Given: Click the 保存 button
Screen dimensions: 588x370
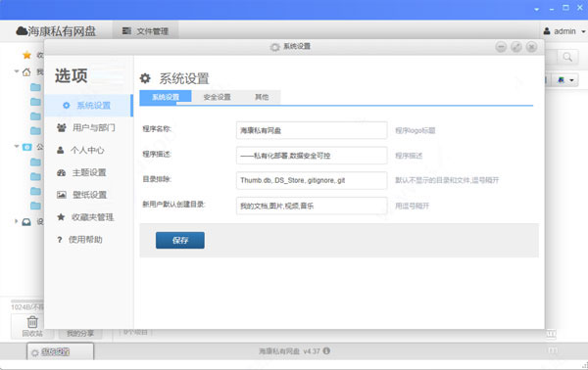Looking at the screenshot, I should (180, 240).
